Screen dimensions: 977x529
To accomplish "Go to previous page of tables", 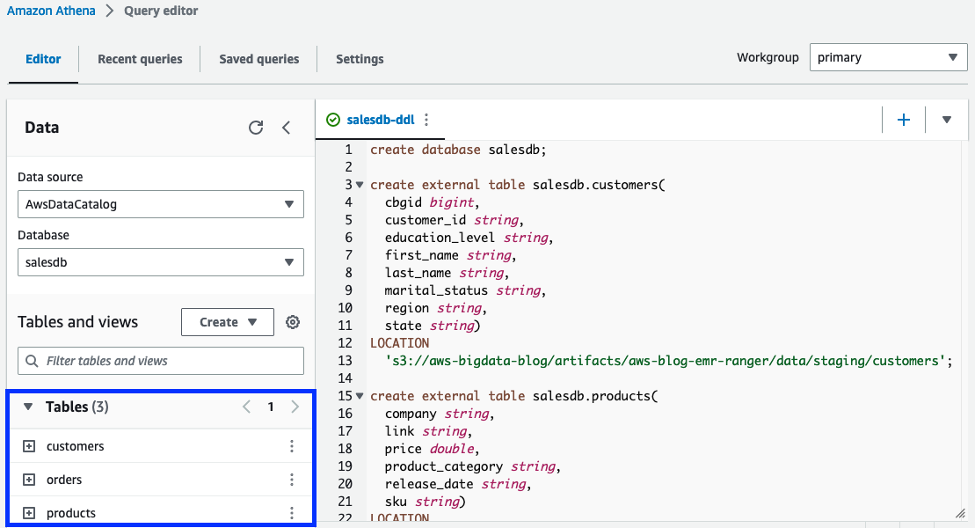I will point(247,407).
